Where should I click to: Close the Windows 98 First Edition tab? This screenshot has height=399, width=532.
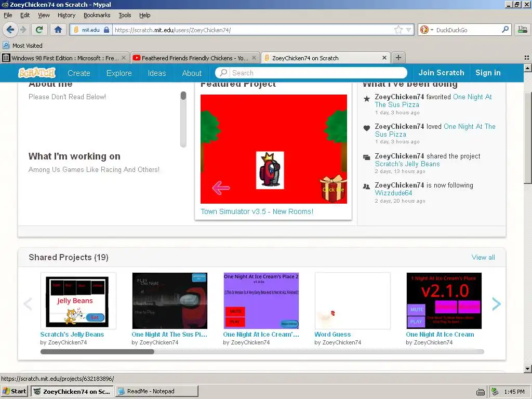(124, 58)
